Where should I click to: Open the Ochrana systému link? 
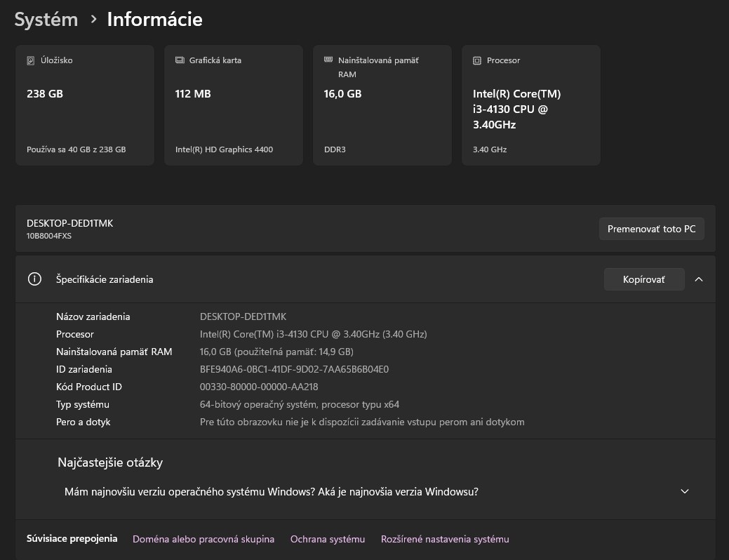tap(327, 538)
